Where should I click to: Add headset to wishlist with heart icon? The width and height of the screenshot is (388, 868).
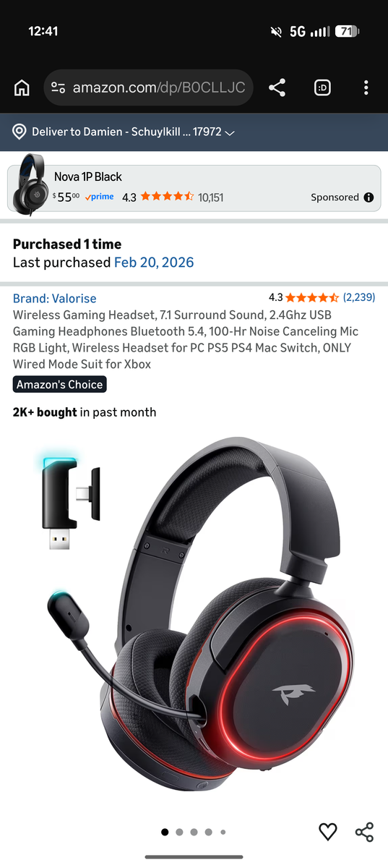(328, 832)
